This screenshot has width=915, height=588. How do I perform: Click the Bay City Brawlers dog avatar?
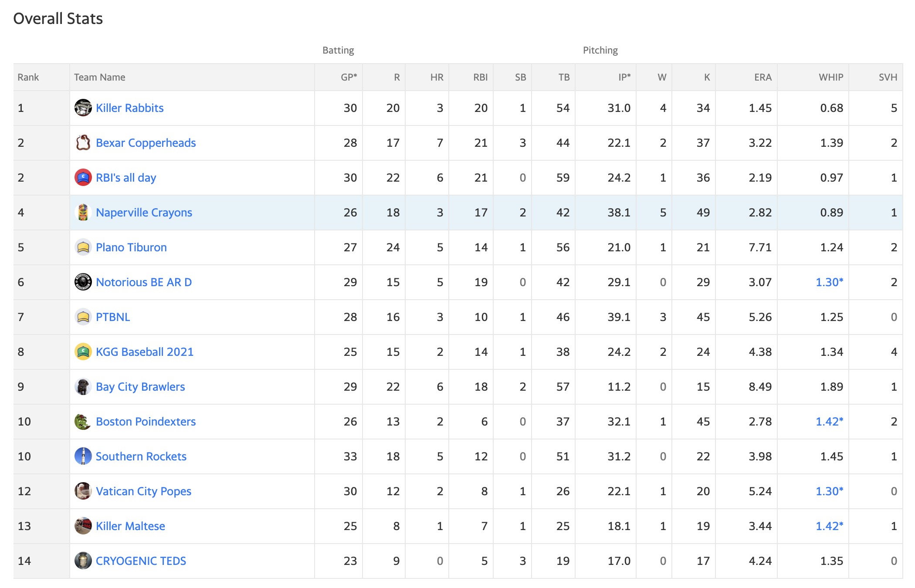pos(83,386)
